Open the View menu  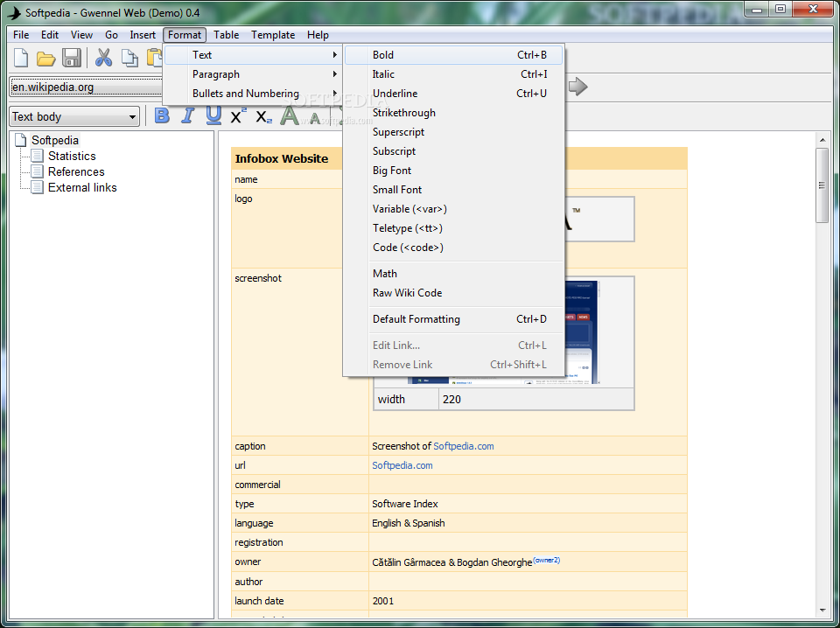click(x=81, y=35)
